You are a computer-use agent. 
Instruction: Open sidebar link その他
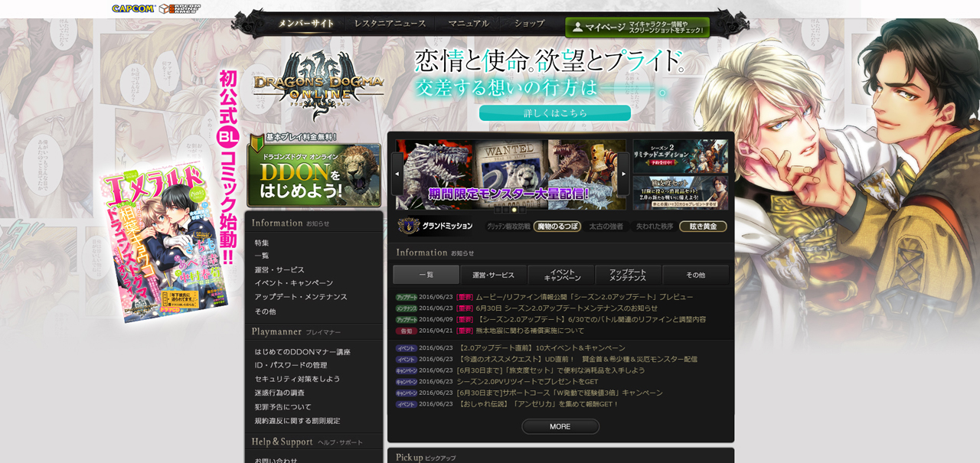(x=265, y=311)
